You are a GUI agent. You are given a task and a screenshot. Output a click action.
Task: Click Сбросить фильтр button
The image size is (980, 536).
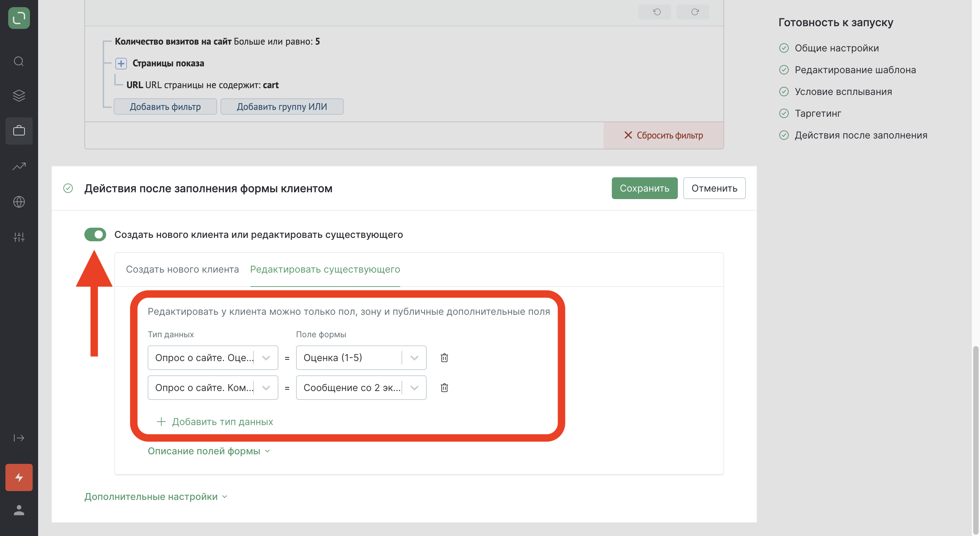pos(664,135)
